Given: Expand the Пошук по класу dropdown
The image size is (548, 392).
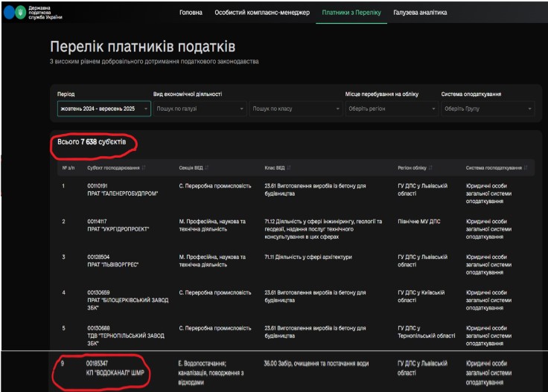Looking at the screenshot, I should point(295,109).
